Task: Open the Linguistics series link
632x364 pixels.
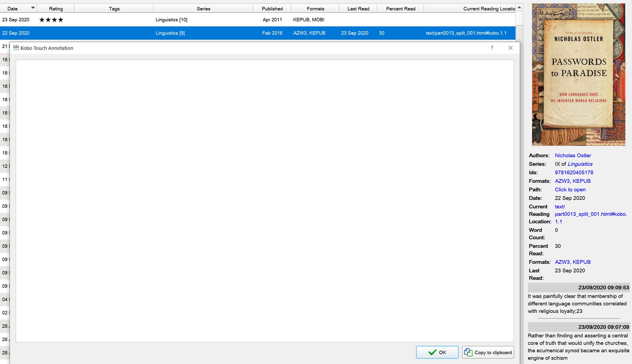Action: pos(580,164)
